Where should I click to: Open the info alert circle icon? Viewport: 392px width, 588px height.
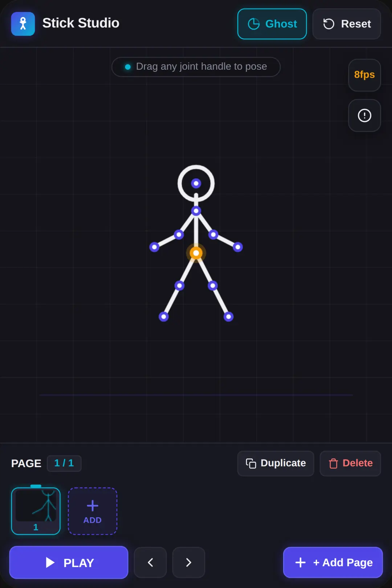tap(364, 115)
